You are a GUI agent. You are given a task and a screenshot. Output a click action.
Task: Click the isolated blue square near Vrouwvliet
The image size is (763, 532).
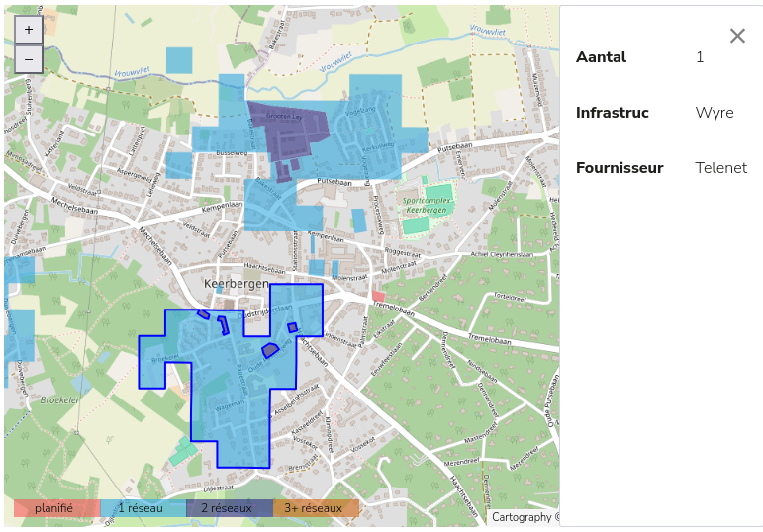click(179, 60)
